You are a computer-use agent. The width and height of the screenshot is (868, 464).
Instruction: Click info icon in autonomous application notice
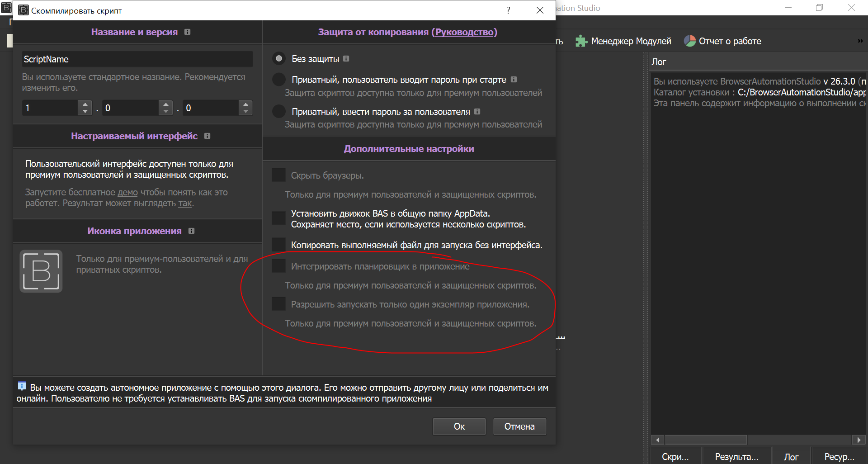[21, 386]
